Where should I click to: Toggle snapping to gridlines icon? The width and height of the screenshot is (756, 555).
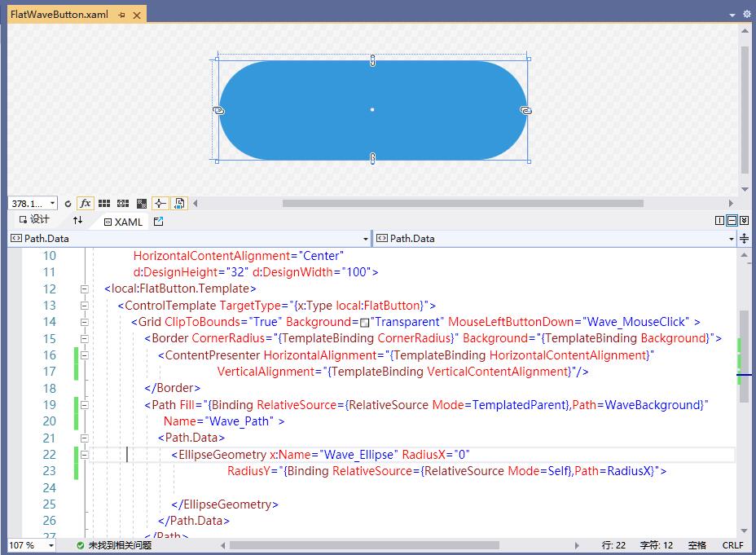coord(123,204)
